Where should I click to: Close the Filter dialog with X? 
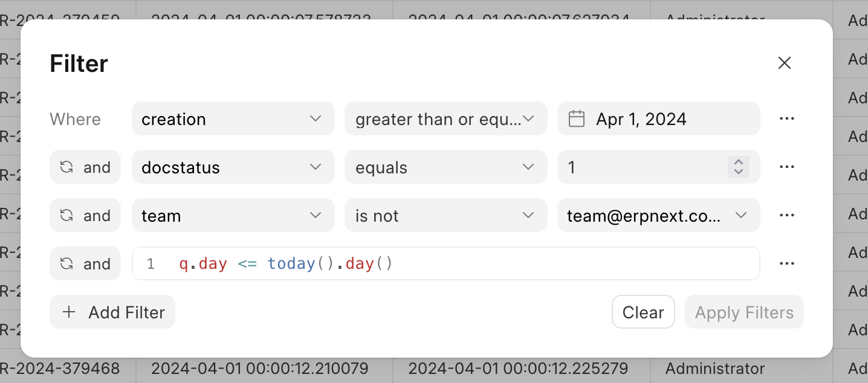784,63
